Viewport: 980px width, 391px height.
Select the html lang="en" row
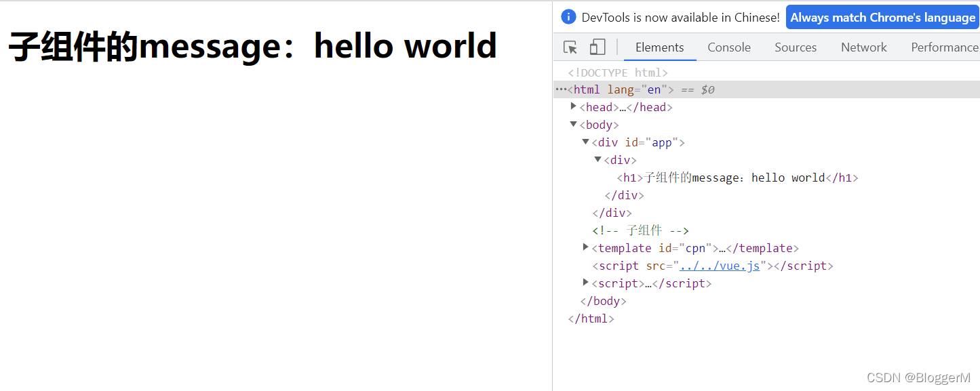[766, 89]
